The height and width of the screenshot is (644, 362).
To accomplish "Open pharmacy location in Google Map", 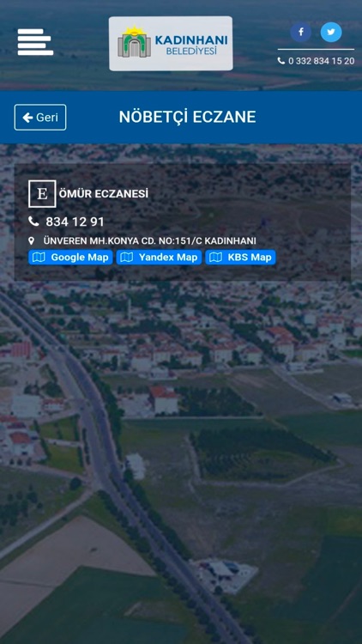I will point(70,258).
